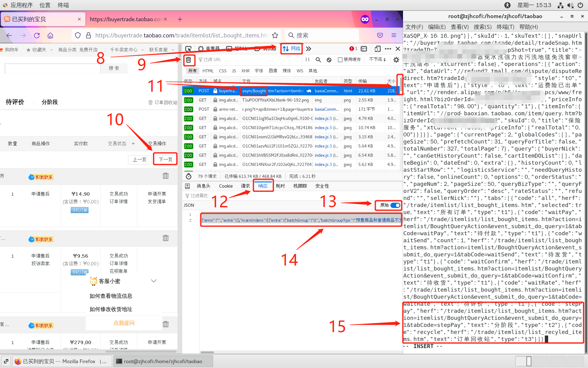The width and height of the screenshot is (588, 368).
Task: Open 订单回收站 link
Action: (x=163, y=102)
